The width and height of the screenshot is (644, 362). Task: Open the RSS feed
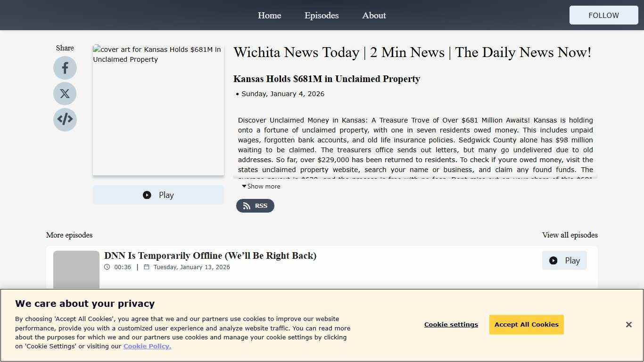255,206
